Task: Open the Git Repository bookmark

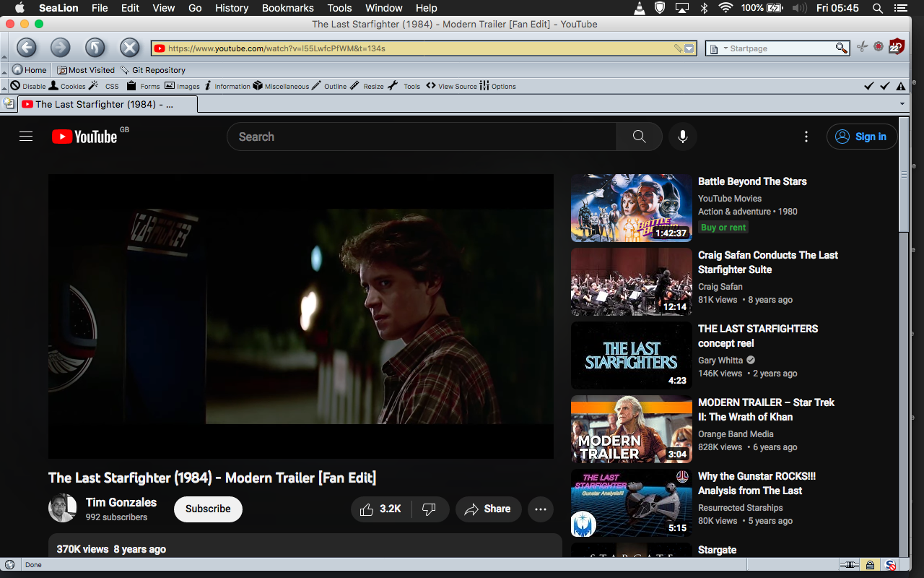Action: [153, 70]
